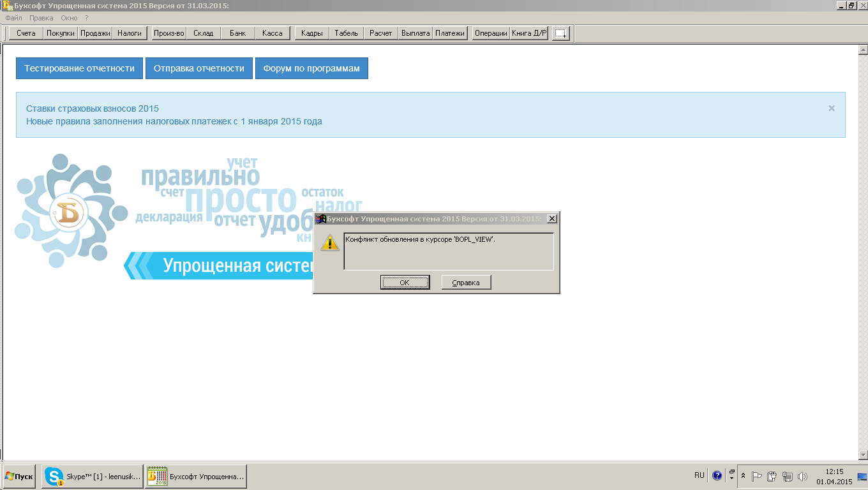Open the network tray icon
The height and width of the screenshot is (490, 868).
788,476
